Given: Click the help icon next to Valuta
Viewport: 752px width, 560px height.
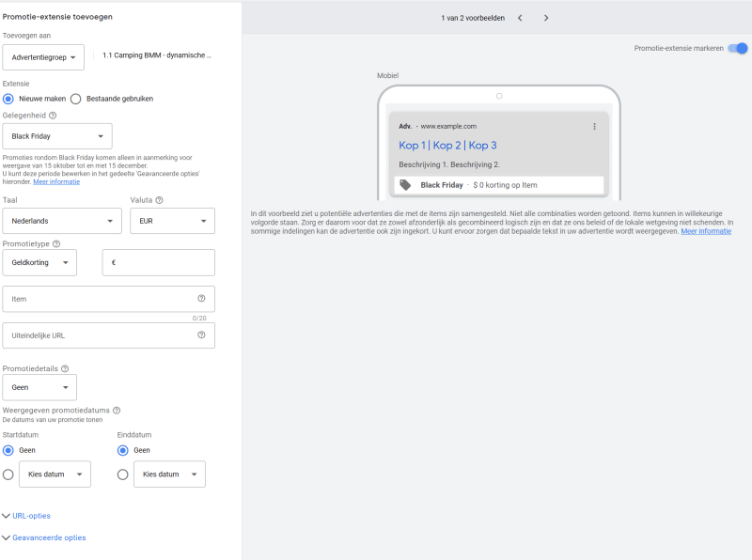Looking at the screenshot, I should [x=159, y=200].
